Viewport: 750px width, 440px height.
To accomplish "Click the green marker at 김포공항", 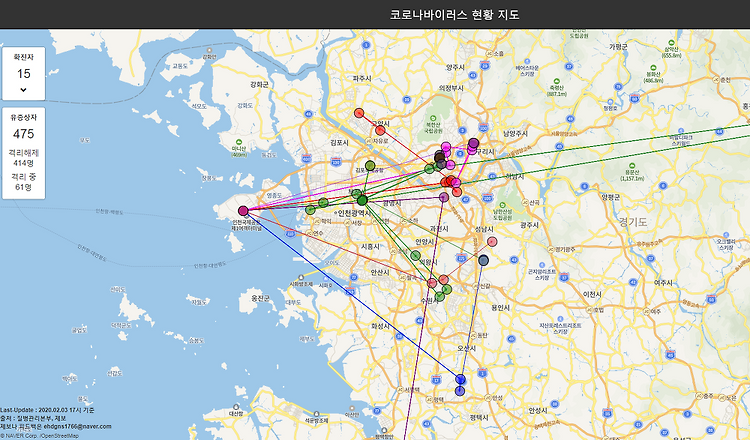I will coord(370,165).
